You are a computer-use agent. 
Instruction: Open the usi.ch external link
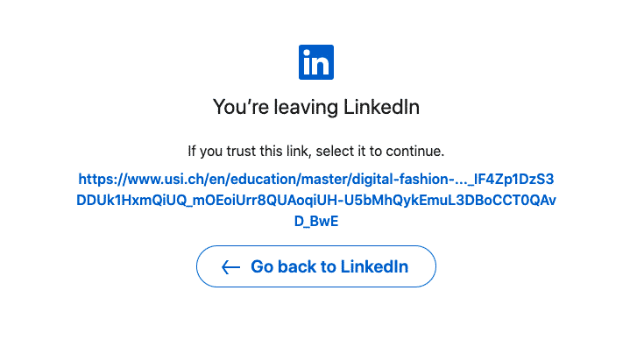315,200
